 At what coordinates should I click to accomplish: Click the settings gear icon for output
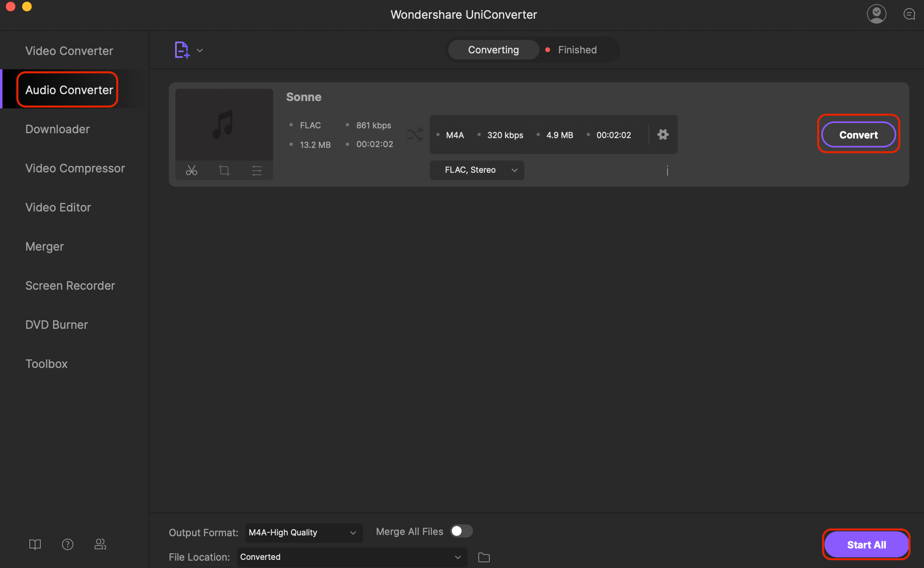coord(663,134)
